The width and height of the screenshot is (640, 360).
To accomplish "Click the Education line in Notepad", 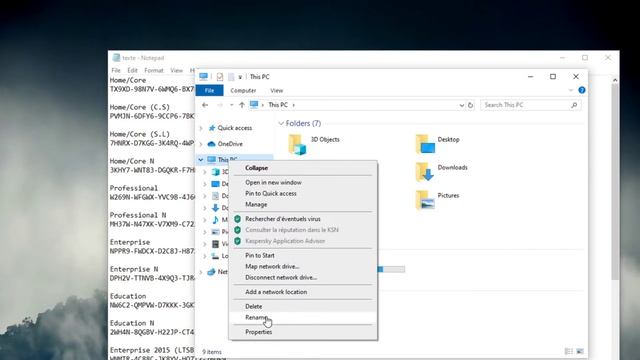I will (x=128, y=296).
